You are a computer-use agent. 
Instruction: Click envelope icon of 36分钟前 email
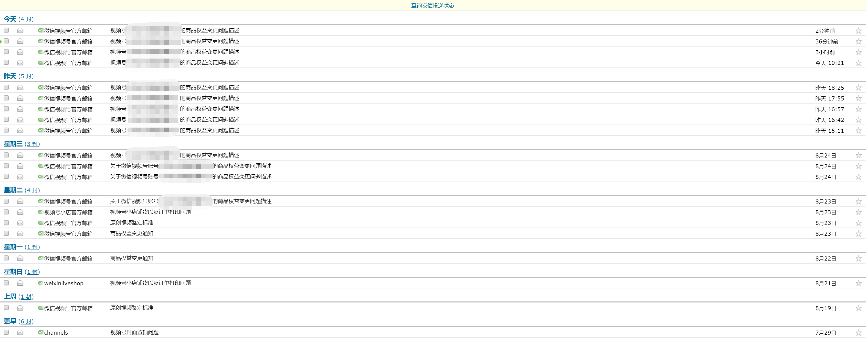tap(20, 41)
